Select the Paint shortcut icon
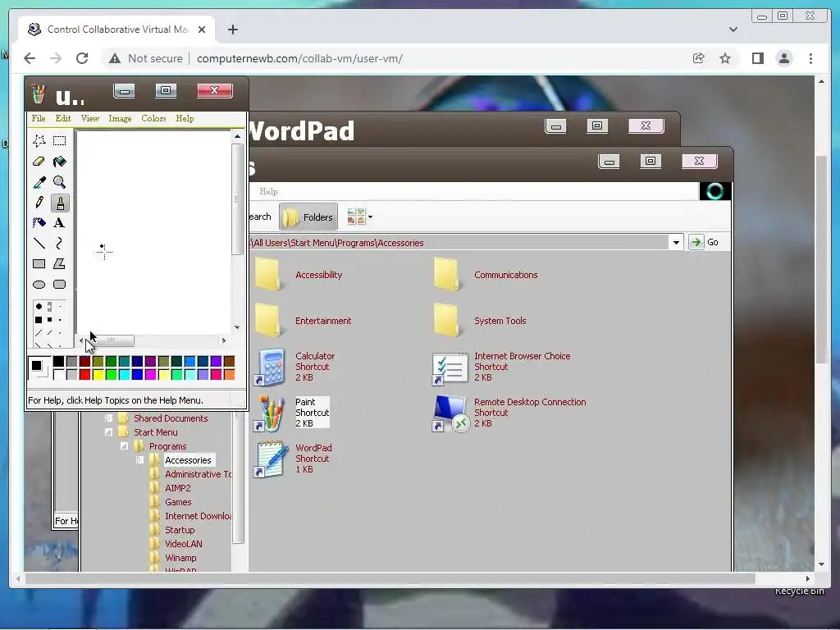 (269, 413)
